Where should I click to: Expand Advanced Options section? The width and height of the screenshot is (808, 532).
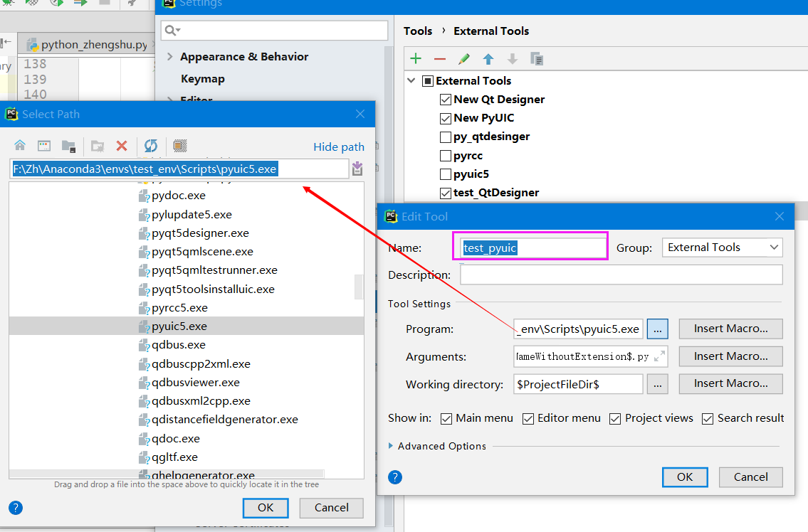(x=391, y=446)
